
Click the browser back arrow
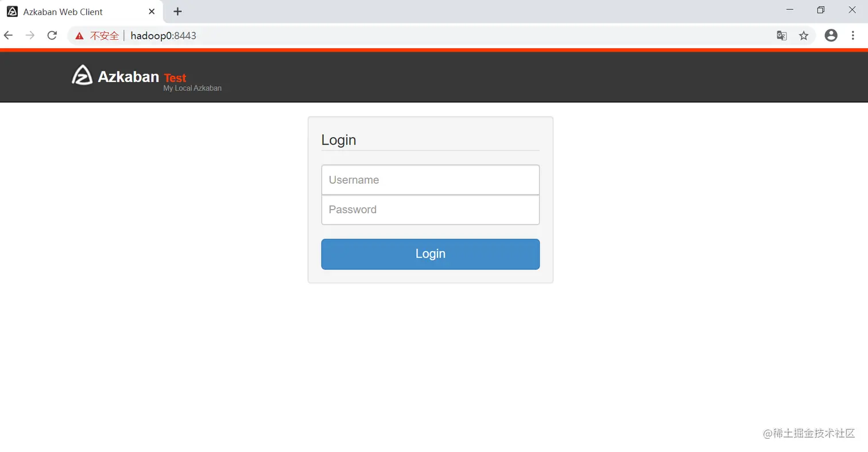coord(9,36)
